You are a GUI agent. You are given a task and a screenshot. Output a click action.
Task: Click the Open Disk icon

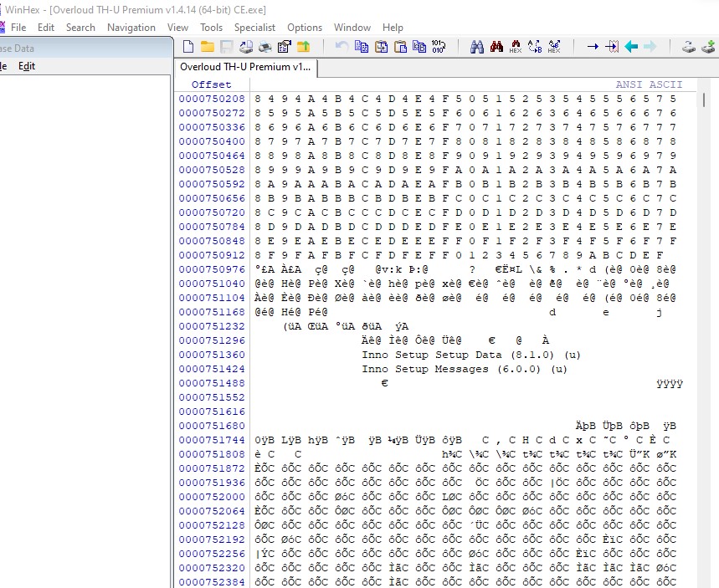(x=246, y=47)
